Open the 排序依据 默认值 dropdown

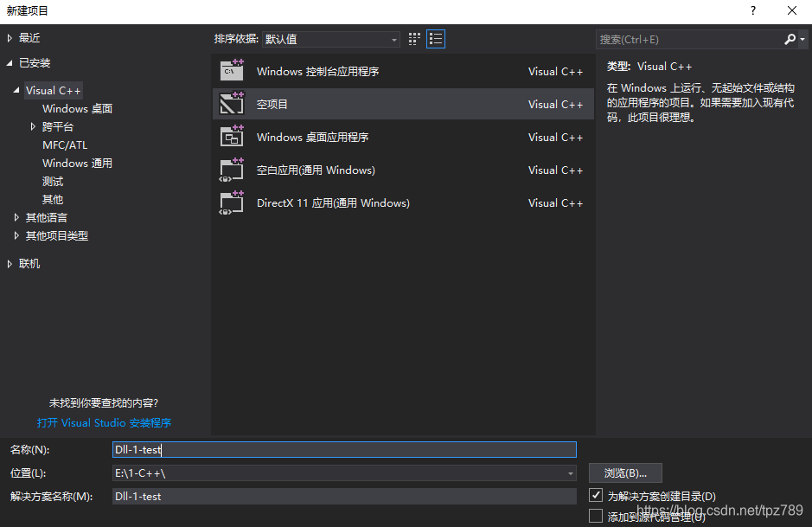tap(331, 40)
